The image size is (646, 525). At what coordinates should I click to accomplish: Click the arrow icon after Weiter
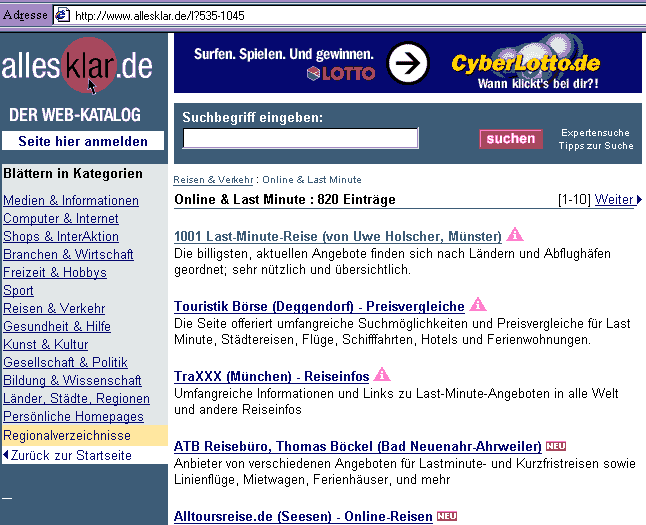point(639,199)
